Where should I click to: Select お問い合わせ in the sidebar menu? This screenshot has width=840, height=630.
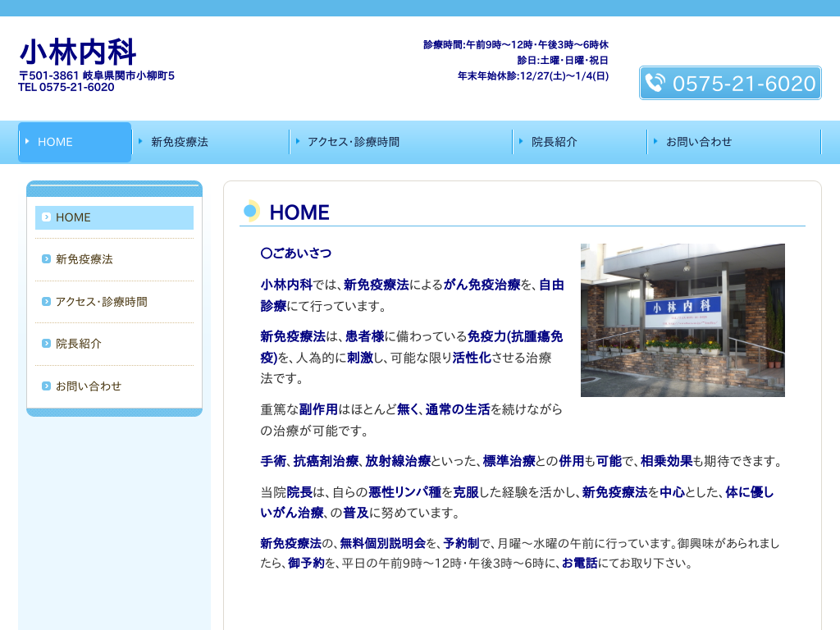pos(89,386)
